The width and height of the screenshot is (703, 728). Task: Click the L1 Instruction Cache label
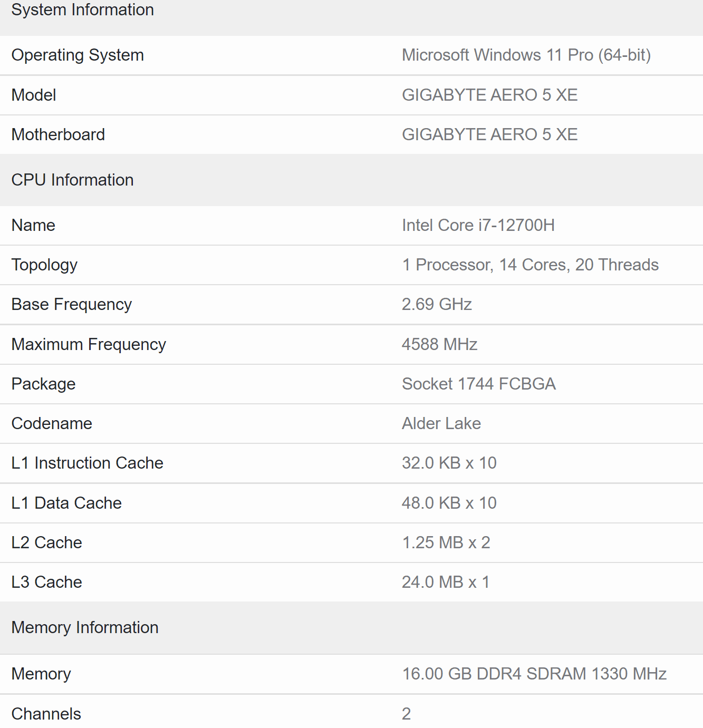pos(87,463)
